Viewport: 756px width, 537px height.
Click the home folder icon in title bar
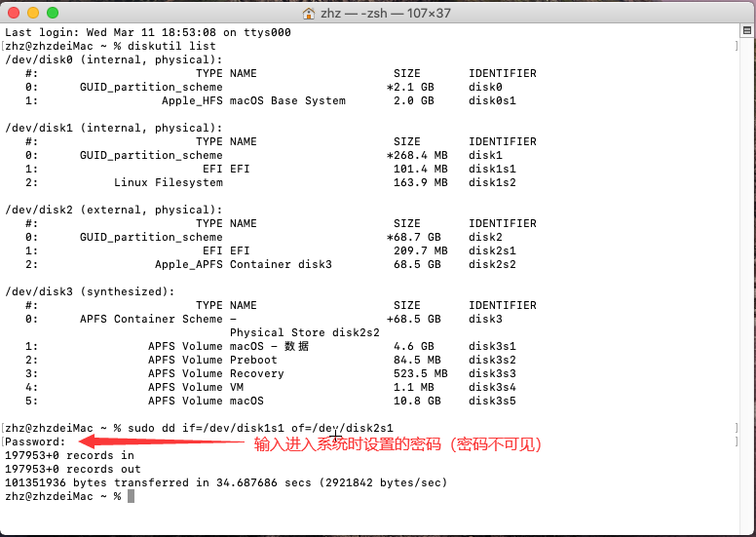(309, 14)
